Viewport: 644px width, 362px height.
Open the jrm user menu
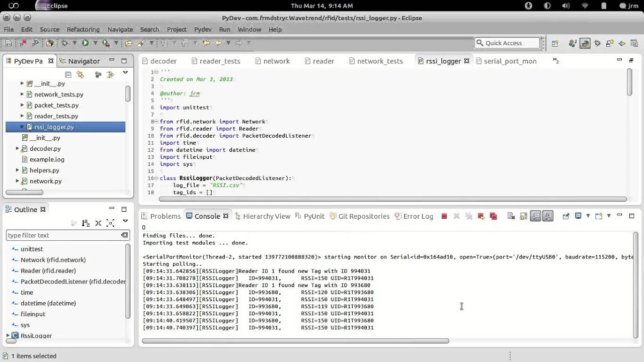pos(628,6)
